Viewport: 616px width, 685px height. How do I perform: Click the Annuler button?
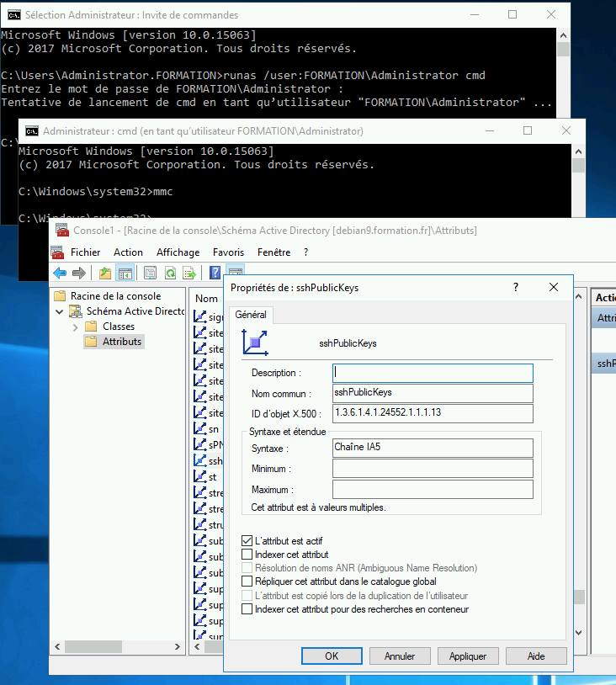coord(400,656)
